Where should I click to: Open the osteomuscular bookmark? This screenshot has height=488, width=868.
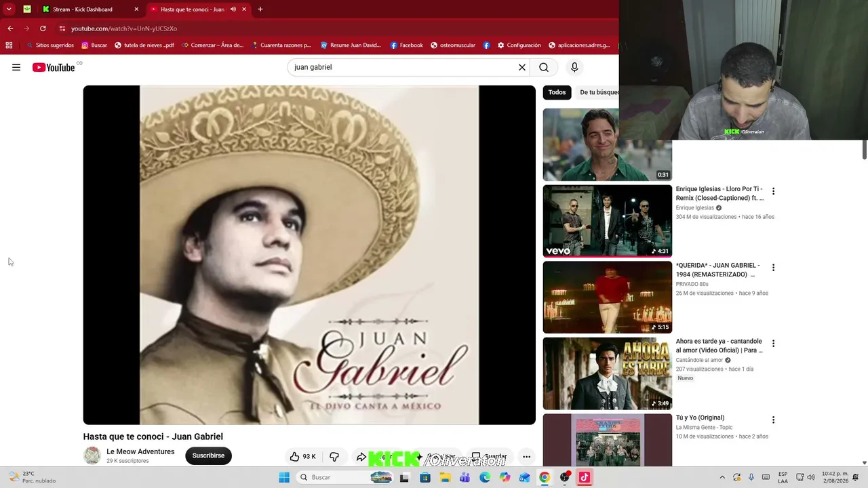click(453, 45)
